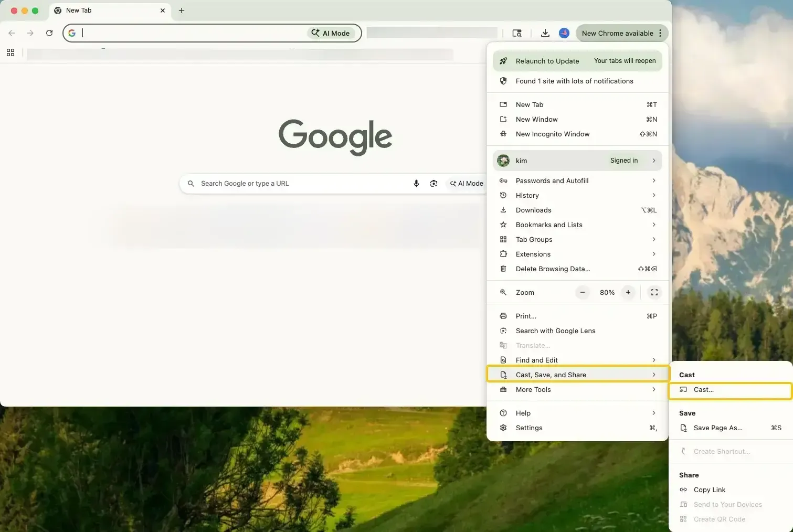Expand More Tools submenu

[x=577, y=389]
